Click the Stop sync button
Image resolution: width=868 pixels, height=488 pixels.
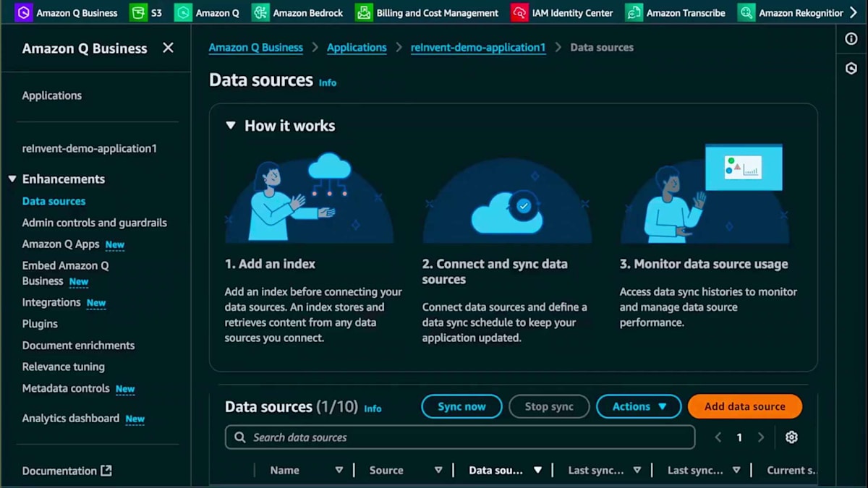[549, 406]
